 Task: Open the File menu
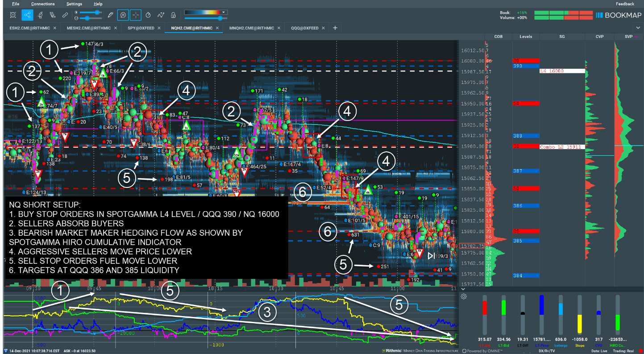pos(16,4)
